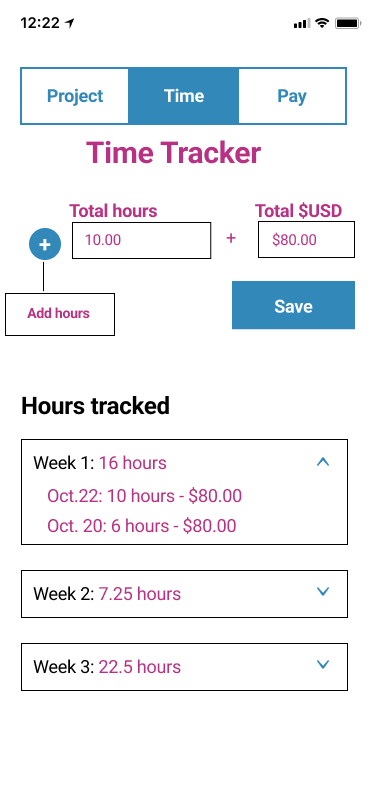Tap the cellular signal bars icon

tap(301, 23)
